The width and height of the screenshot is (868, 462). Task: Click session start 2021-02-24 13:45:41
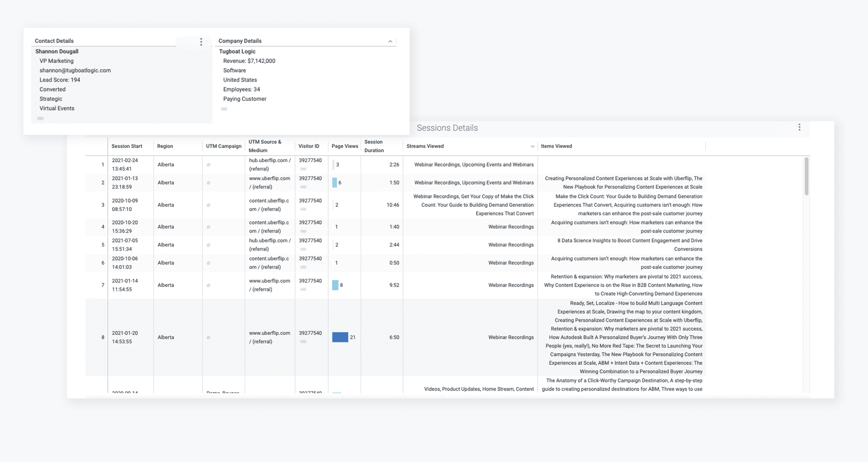[125, 165]
